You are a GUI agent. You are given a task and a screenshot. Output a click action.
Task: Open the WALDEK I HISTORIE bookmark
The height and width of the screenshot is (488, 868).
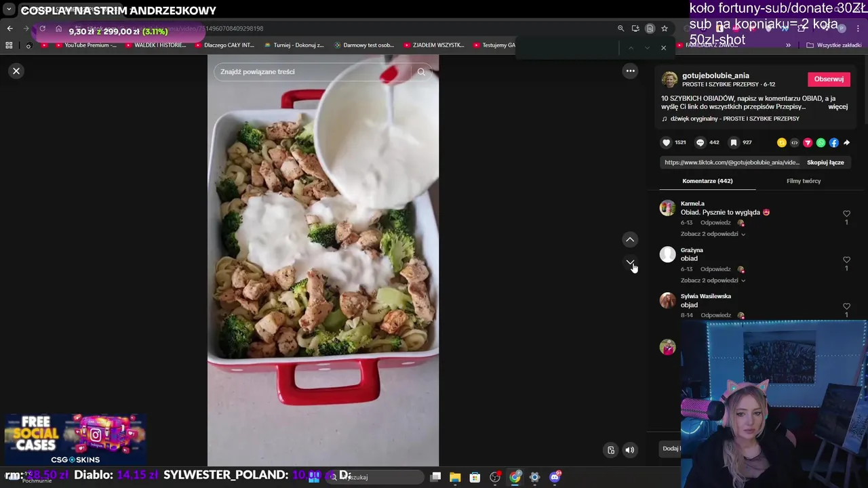pyautogui.click(x=155, y=45)
